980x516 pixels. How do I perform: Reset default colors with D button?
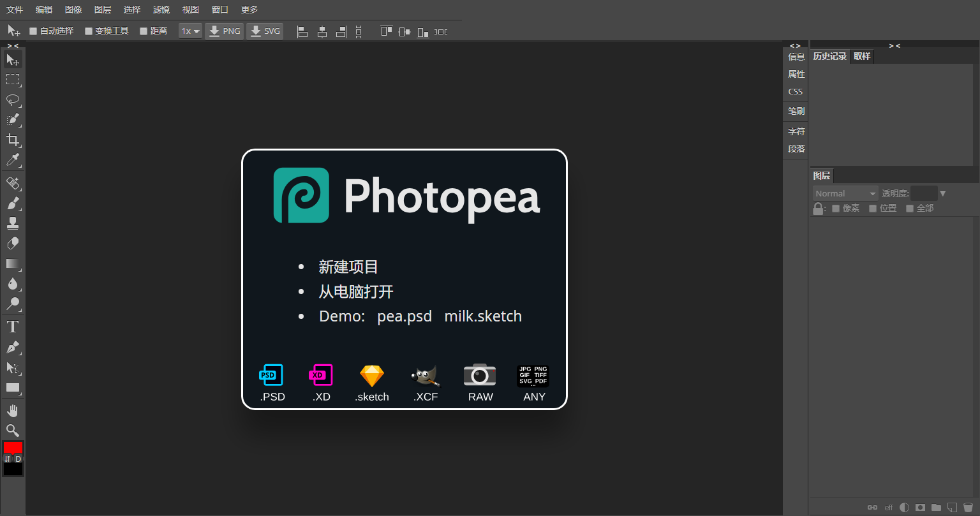18,459
